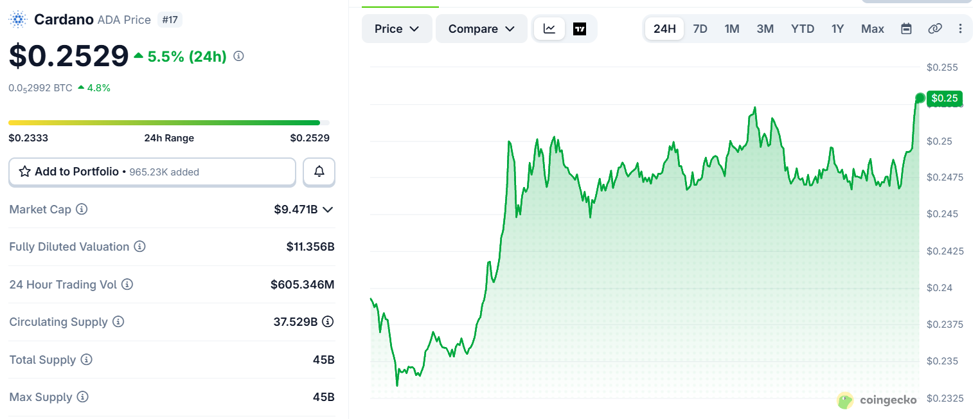Click the $605.346M trading volume value
The width and height of the screenshot is (980, 419).
tap(303, 284)
